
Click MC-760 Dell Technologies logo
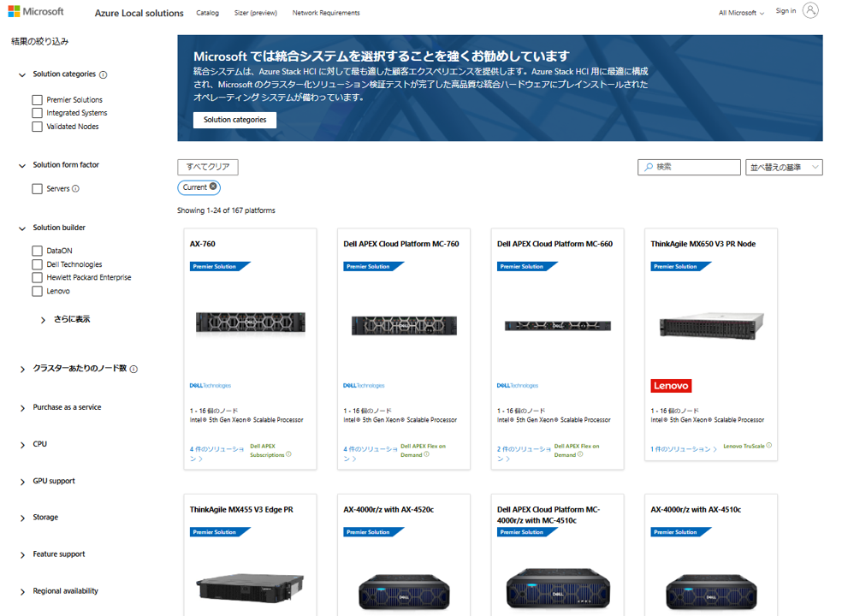pos(364,386)
